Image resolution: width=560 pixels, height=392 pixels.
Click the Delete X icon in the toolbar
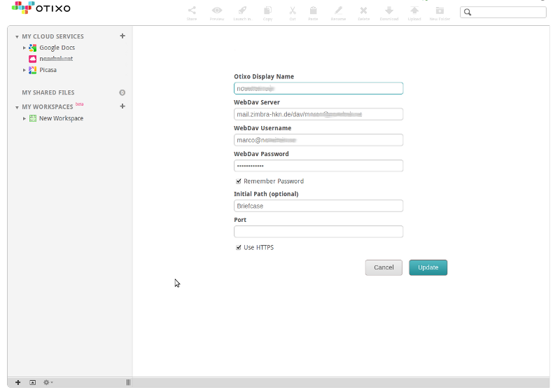click(363, 11)
